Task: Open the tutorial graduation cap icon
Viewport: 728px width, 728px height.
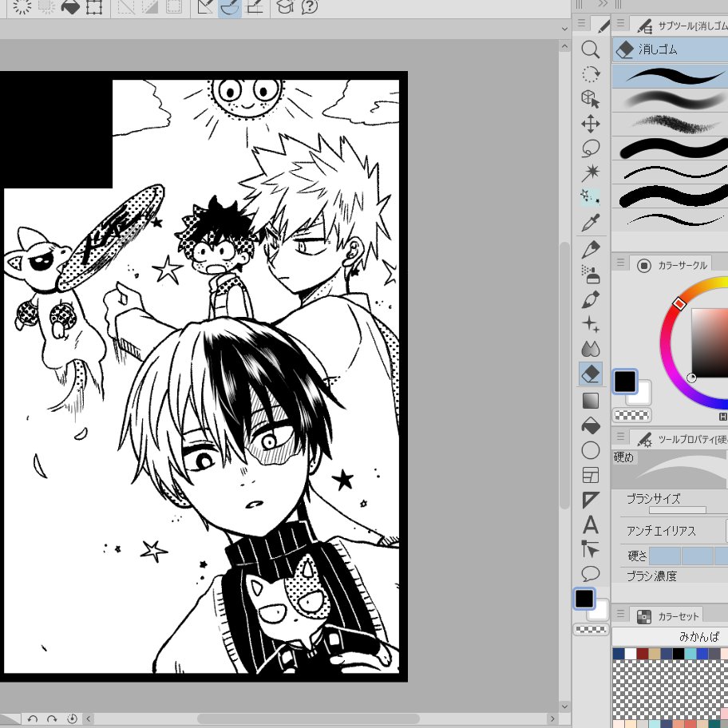Action: pyautogui.click(x=285, y=6)
